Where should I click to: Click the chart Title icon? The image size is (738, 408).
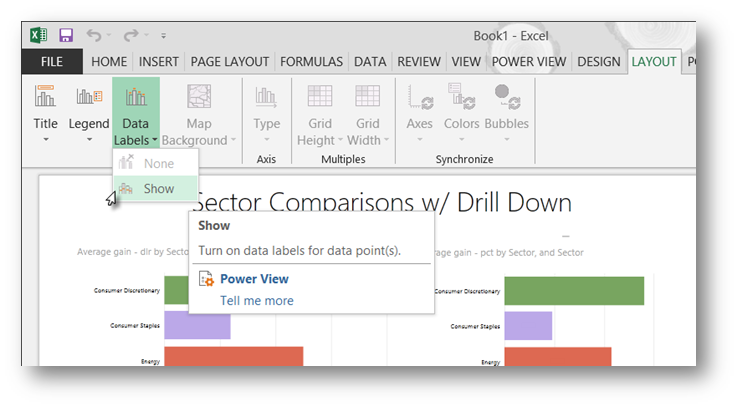(x=45, y=96)
